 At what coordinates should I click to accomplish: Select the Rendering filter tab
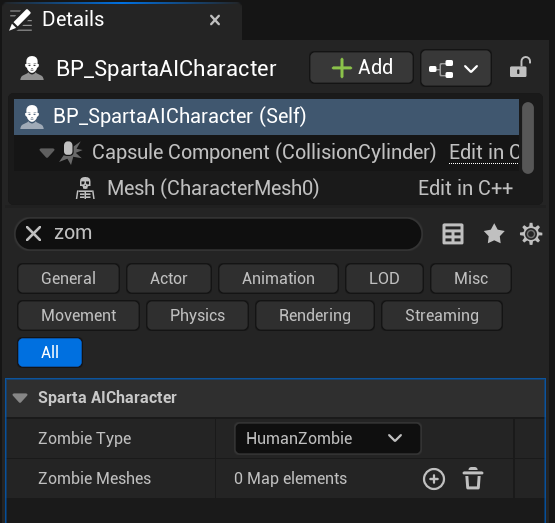click(315, 315)
